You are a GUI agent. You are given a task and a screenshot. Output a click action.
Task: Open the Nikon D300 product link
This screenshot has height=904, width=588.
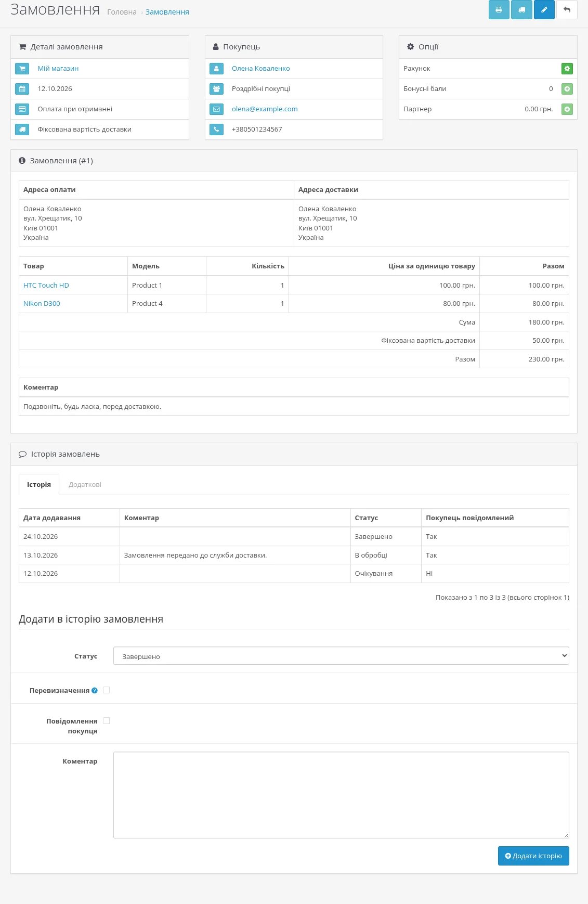42,304
